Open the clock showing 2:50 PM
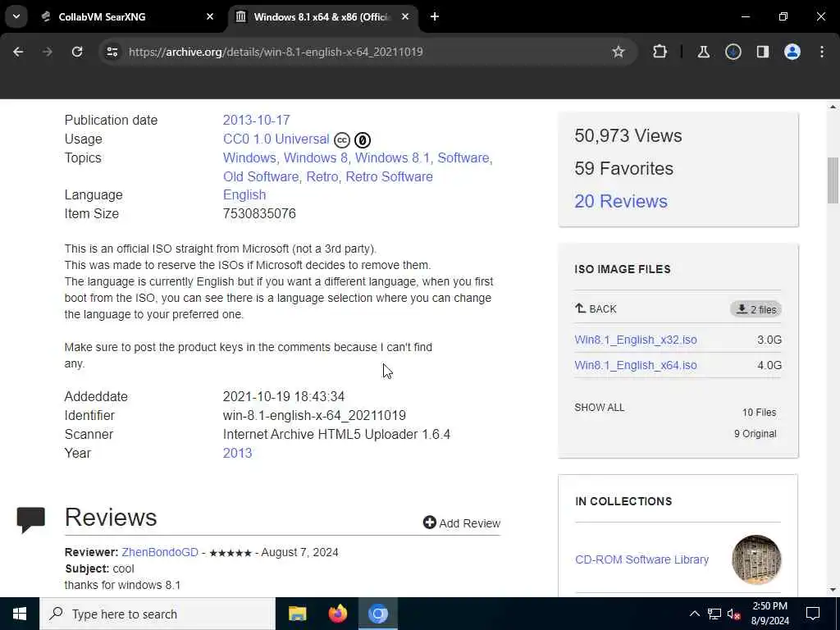Viewport: 840px width, 630px height. pyautogui.click(x=769, y=614)
